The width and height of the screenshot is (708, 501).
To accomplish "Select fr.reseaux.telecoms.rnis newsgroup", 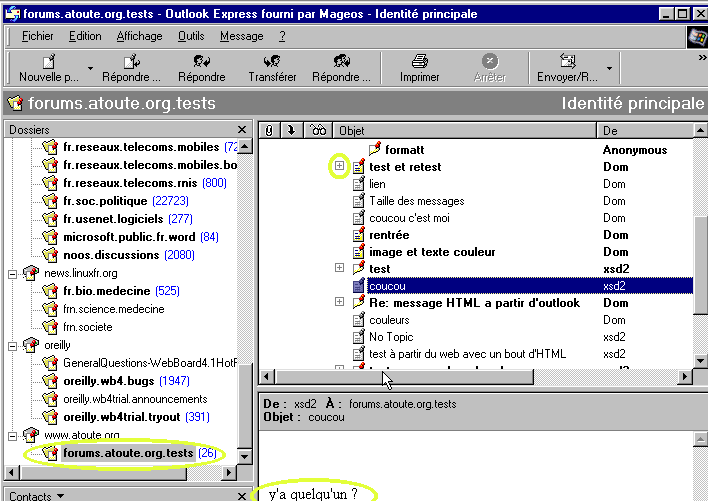I will coord(130,183).
